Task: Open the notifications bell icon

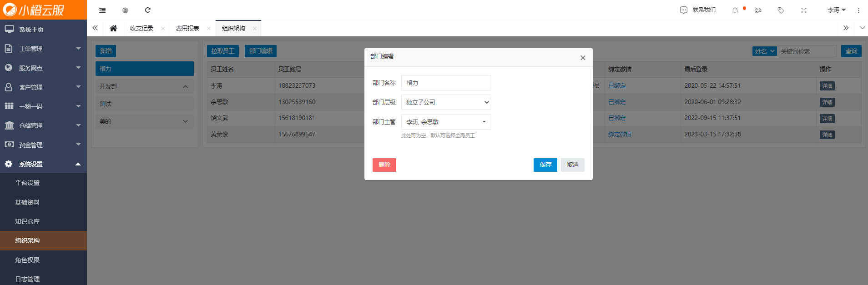Action: [x=735, y=10]
